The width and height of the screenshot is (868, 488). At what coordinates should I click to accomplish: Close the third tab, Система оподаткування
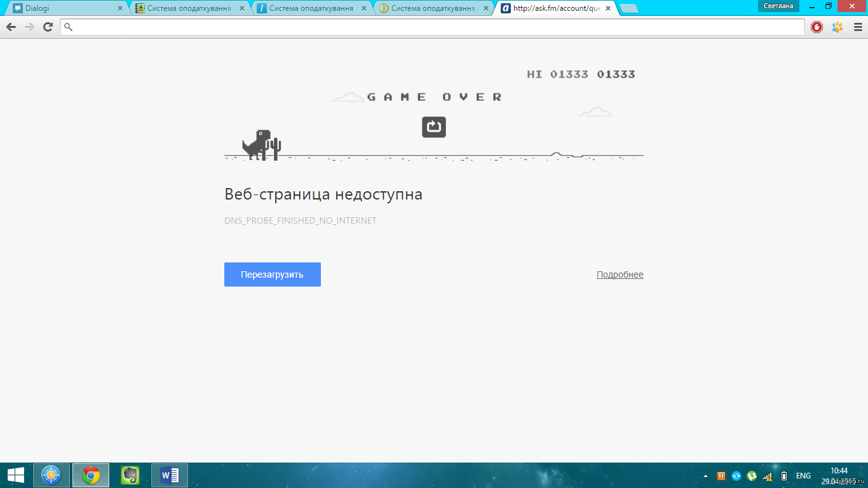click(x=363, y=9)
